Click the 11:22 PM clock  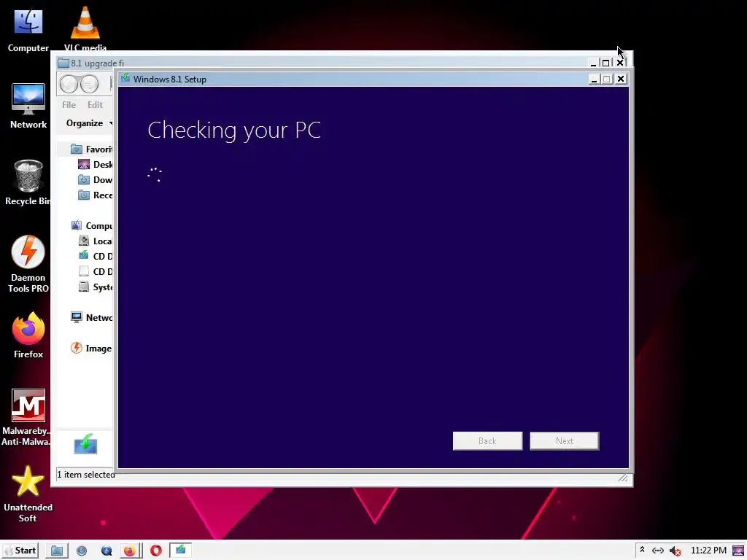point(708,551)
